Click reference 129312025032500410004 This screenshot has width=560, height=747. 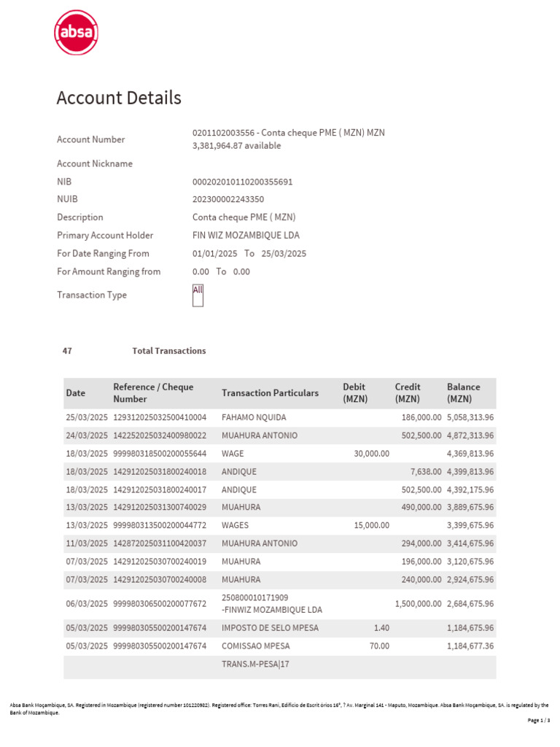(x=160, y=417)
